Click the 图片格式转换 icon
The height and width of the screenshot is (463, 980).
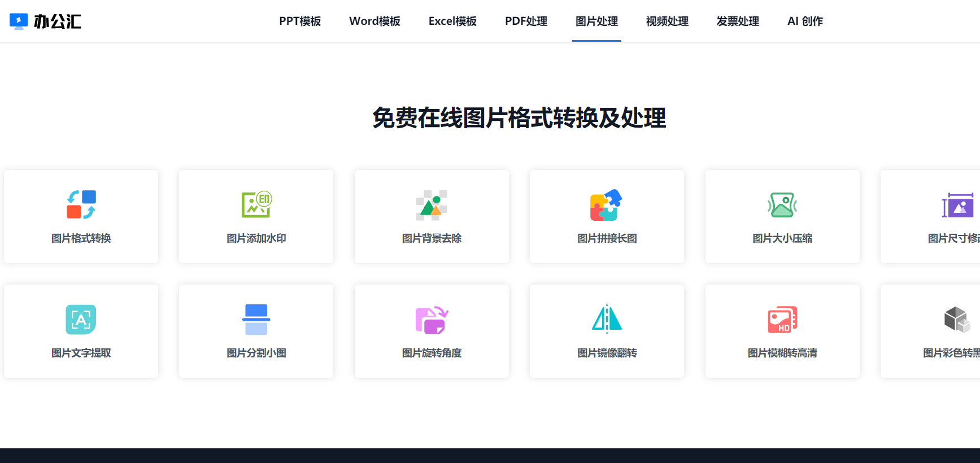pos(81,204)
